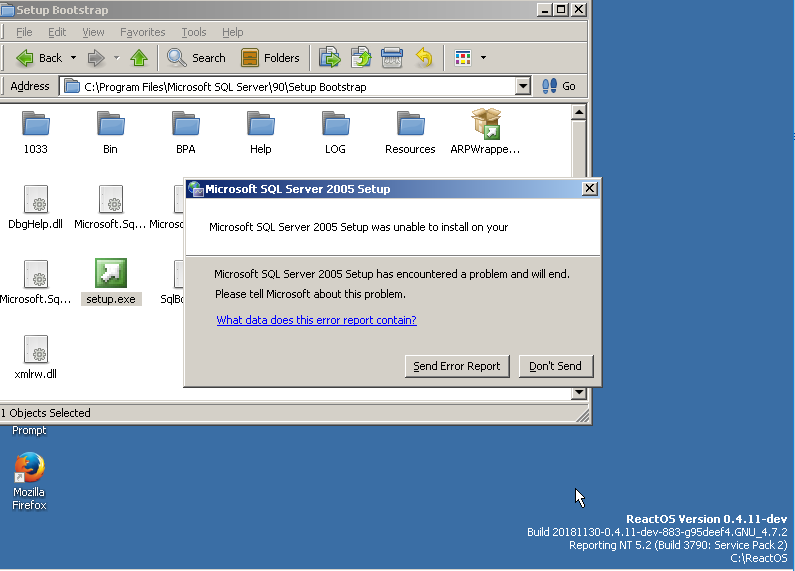The height and width of the screenshot is (571, 795).
Task: Click the scrollbar up arrow in file list
Action: [579, 112]
